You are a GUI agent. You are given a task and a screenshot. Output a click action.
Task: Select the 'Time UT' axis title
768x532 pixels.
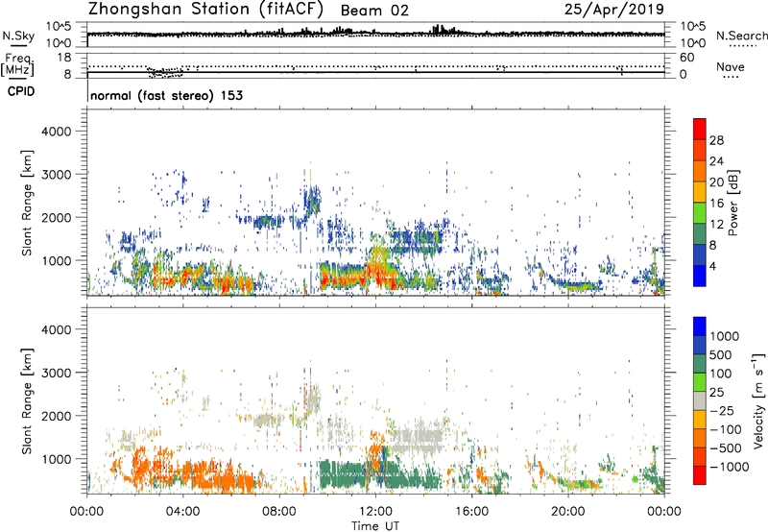tap(375, 526)
